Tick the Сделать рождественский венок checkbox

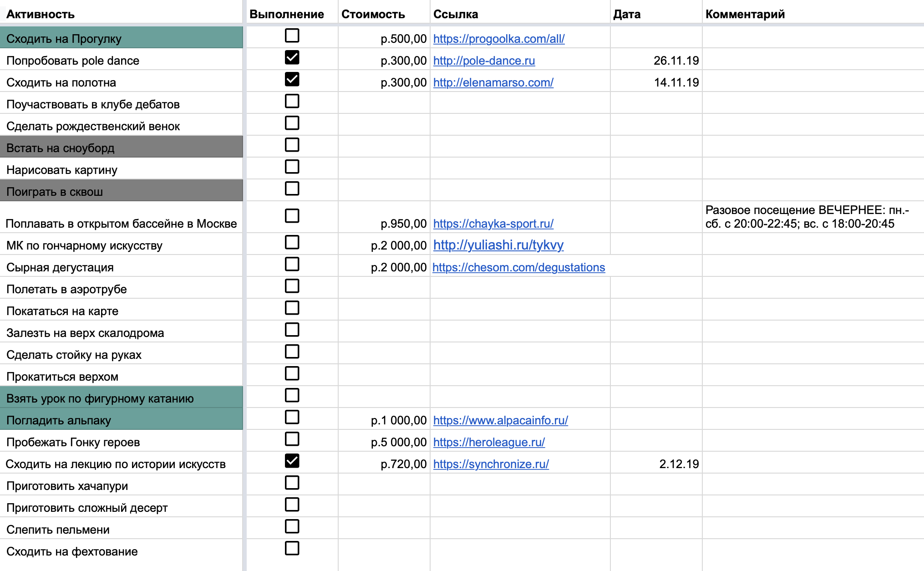292,123
